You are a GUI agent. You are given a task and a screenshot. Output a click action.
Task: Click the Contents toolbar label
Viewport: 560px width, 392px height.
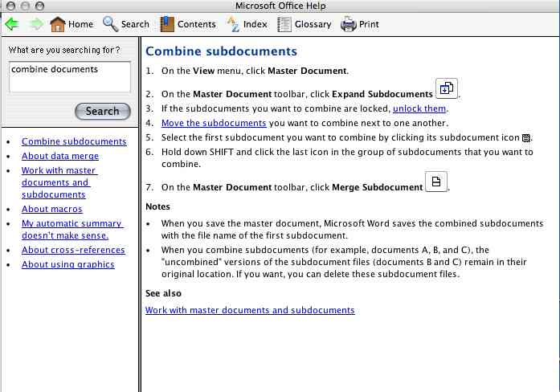click(x=196, y=24)
